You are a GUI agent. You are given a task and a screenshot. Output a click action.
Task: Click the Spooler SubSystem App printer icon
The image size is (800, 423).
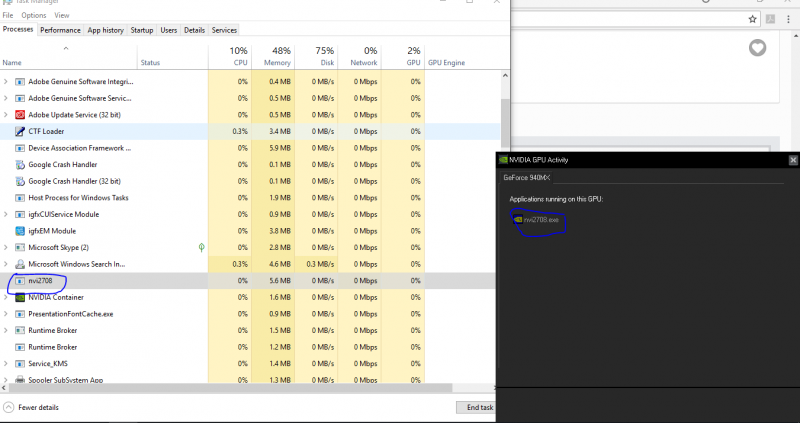tap(20, 380)
